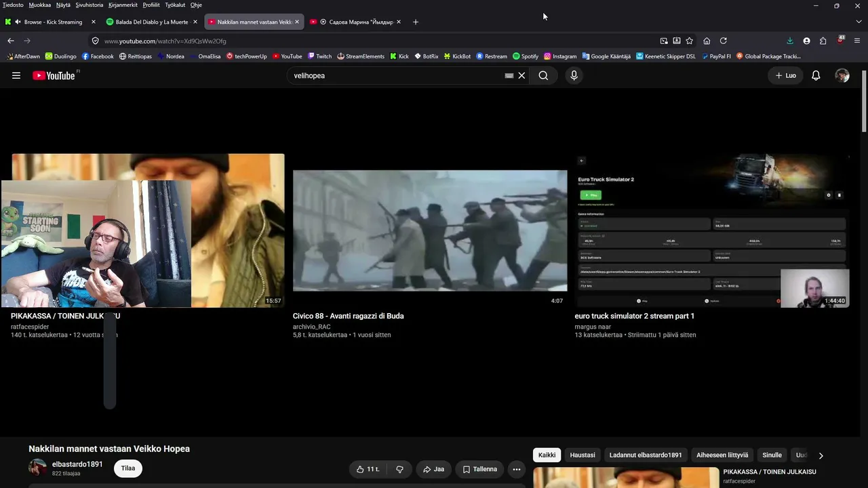Like the video with 11 t. thumbs up
Image resolution: width=868 pixels, height=488 pixels.
368,469
